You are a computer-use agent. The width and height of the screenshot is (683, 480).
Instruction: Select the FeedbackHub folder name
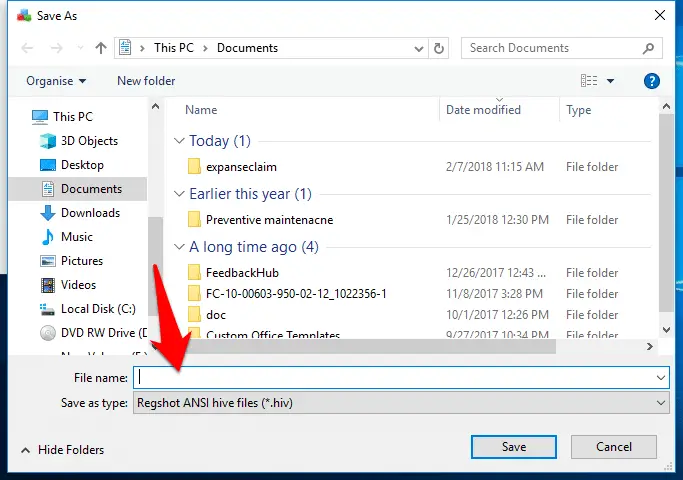pyautogui.click(x=242, y=273)
